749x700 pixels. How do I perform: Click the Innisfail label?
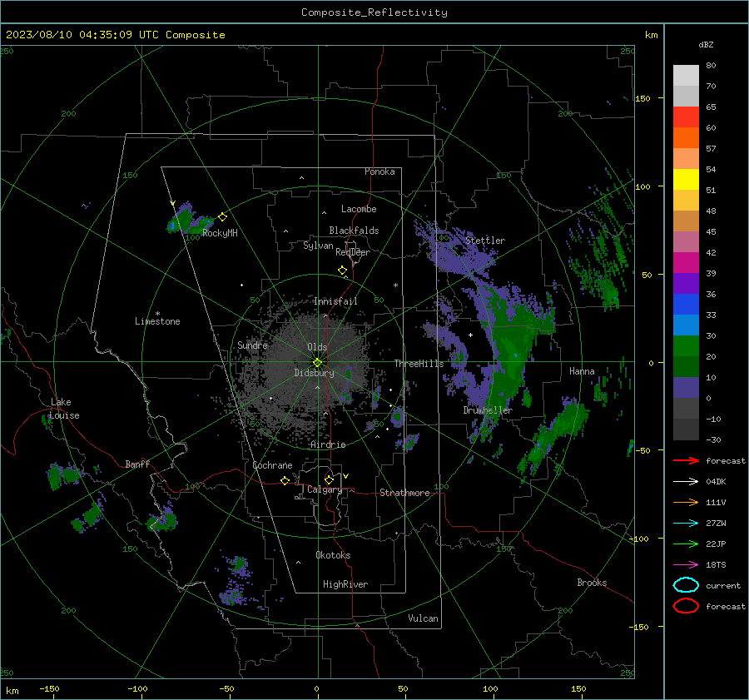335,301
